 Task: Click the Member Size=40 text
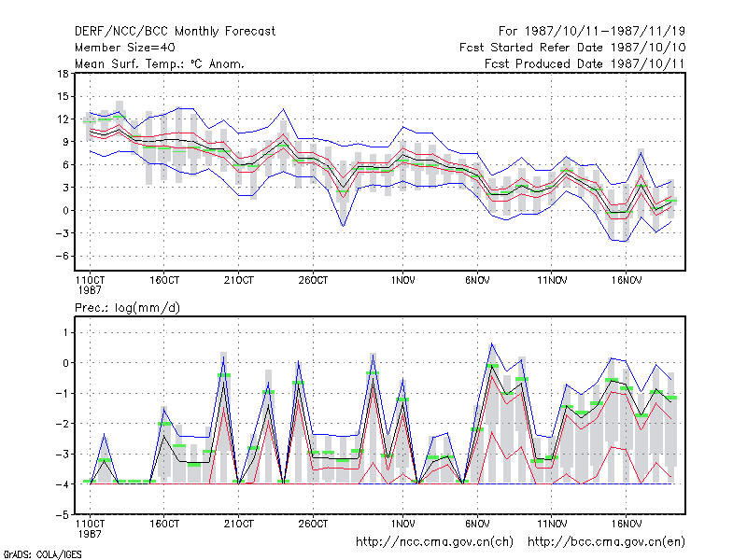(x=125, y=48)
